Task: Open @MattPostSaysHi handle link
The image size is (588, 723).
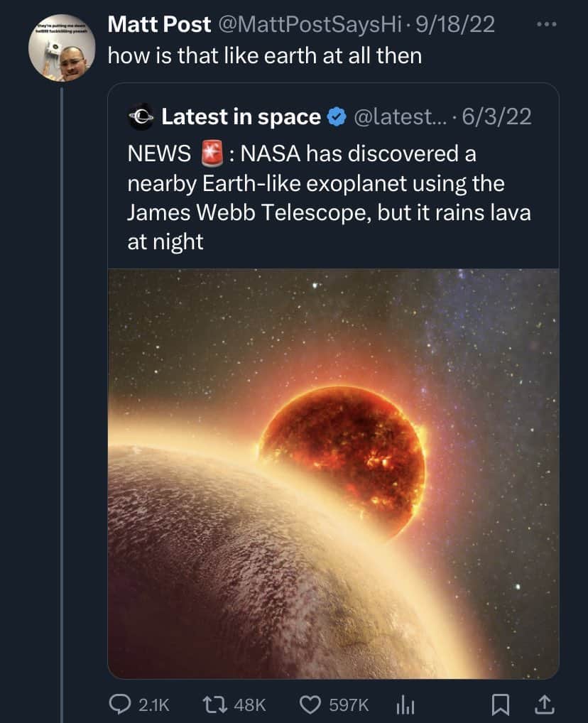Action: [x=311, y=24]
